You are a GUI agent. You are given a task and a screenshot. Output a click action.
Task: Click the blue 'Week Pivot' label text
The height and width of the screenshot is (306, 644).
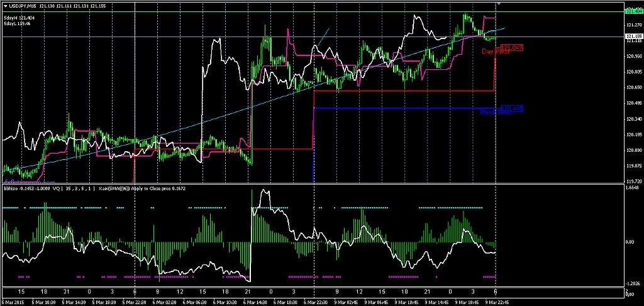(x=496, y=112)
